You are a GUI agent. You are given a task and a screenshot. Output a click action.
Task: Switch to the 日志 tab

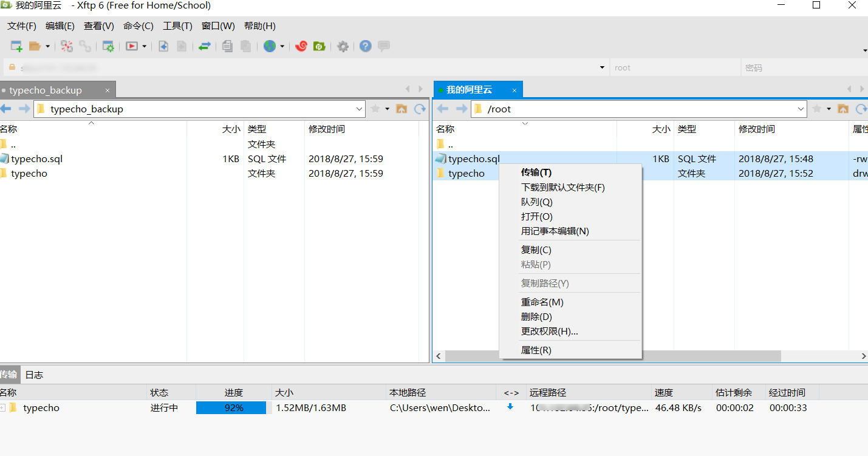[x=34, y=375]
